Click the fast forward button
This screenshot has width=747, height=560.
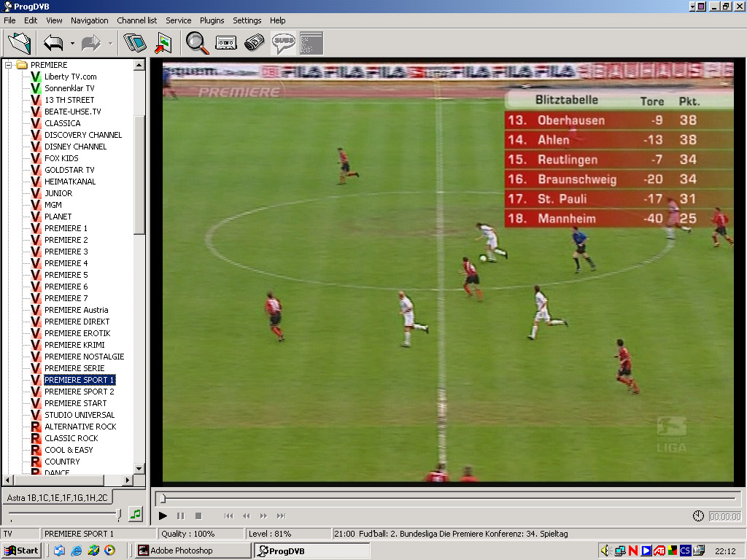(x=263, y=516)
